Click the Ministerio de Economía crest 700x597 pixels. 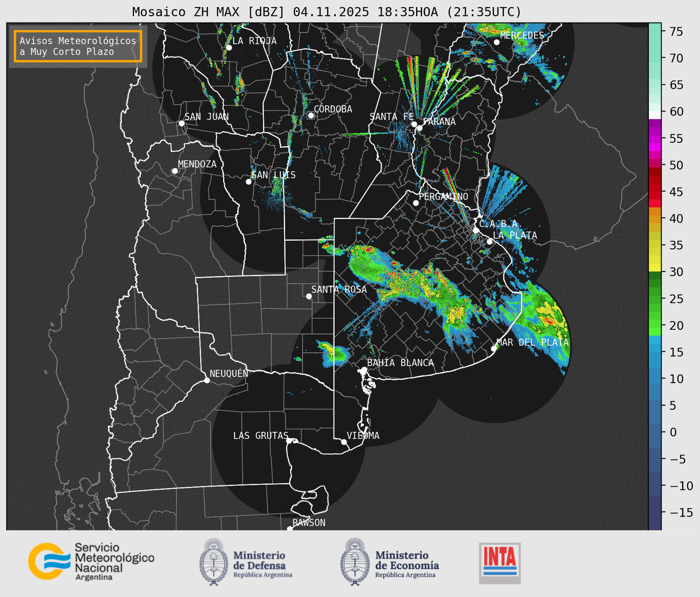pyautogui.click(x=355, y=562)
